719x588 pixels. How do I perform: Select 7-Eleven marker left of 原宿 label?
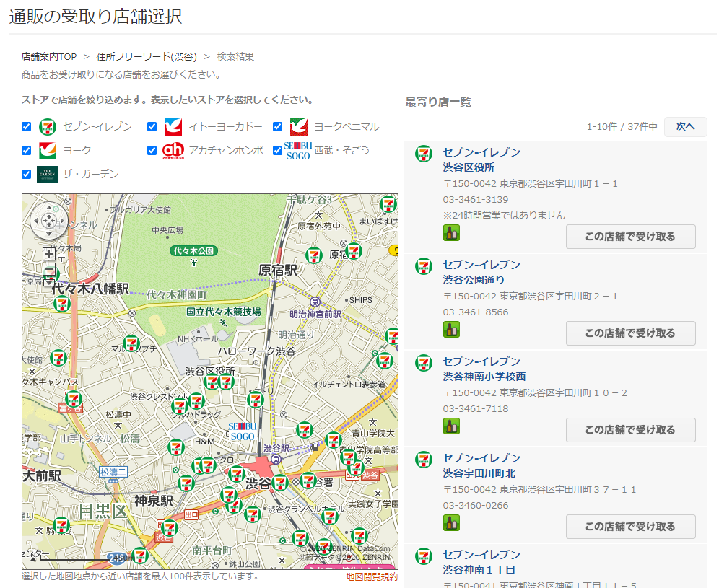pos(313,255)
